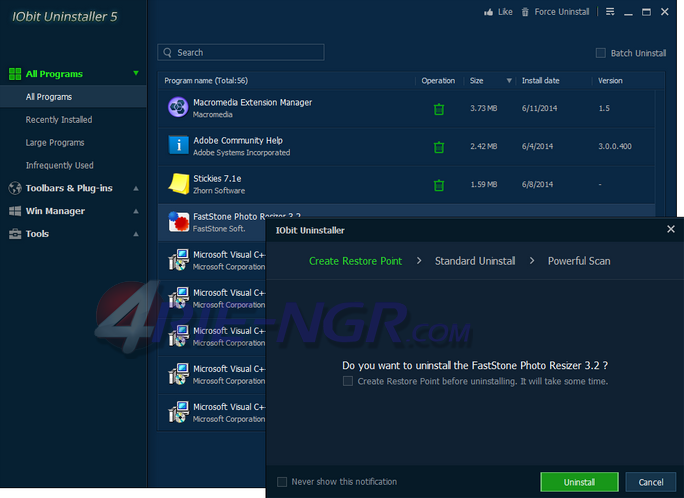Click the Operation column header
The image size is (684, 498).
[x=438, y=81]
